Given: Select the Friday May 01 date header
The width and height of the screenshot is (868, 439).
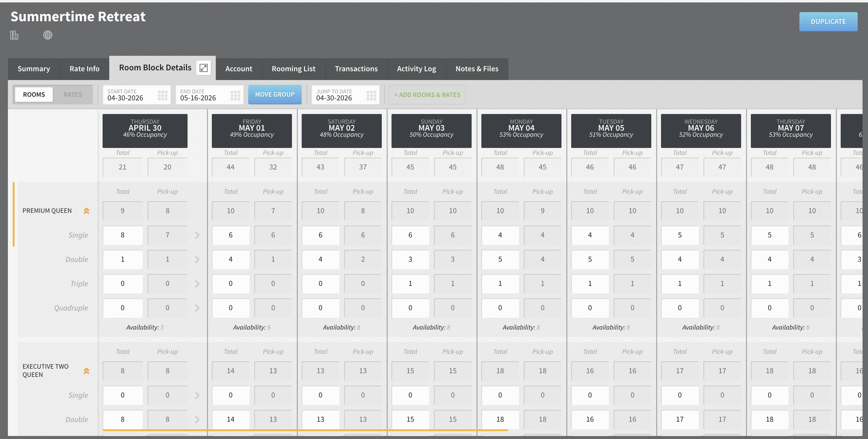Looking at the screenshot, I should coord(252,131).
